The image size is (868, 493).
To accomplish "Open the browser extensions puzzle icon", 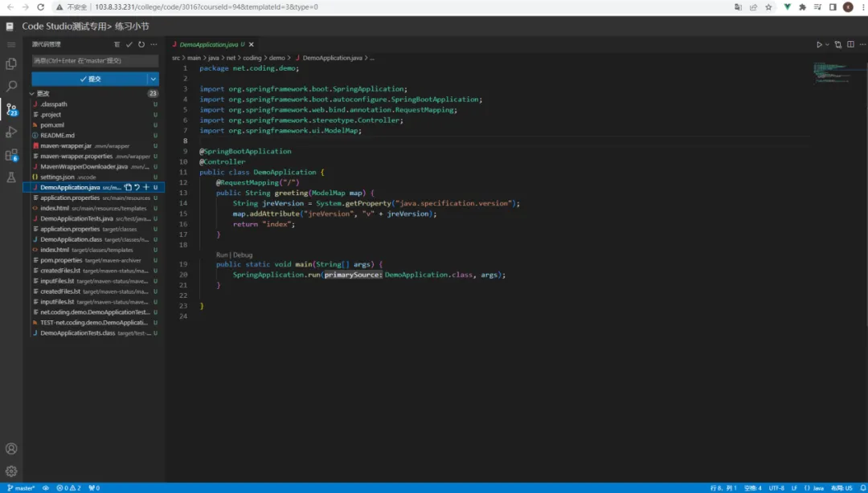I will (x=803, y=7).
